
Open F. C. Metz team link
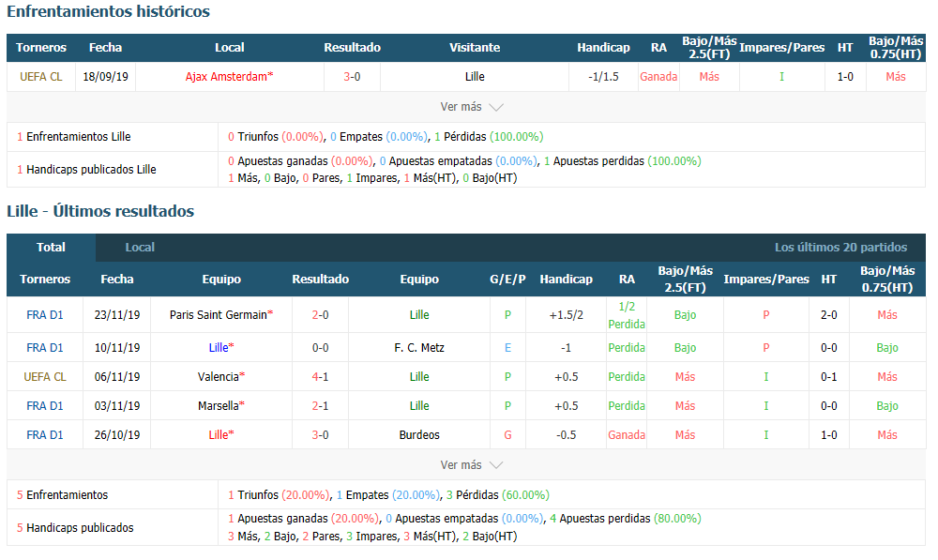tap(418, 348)
